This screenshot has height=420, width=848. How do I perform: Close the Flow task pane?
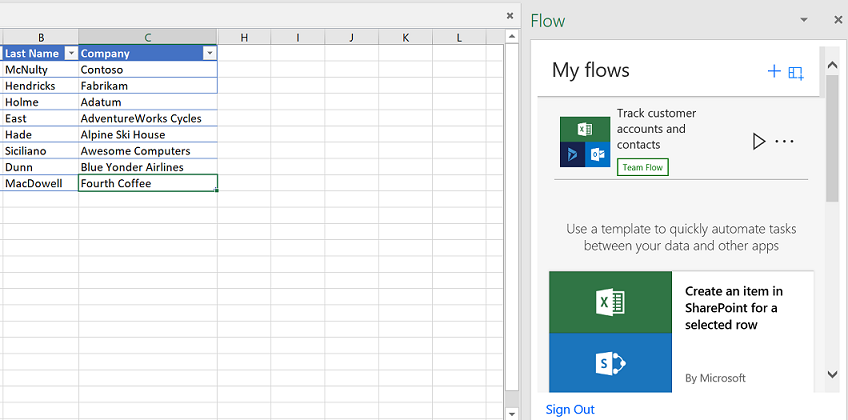837,20
